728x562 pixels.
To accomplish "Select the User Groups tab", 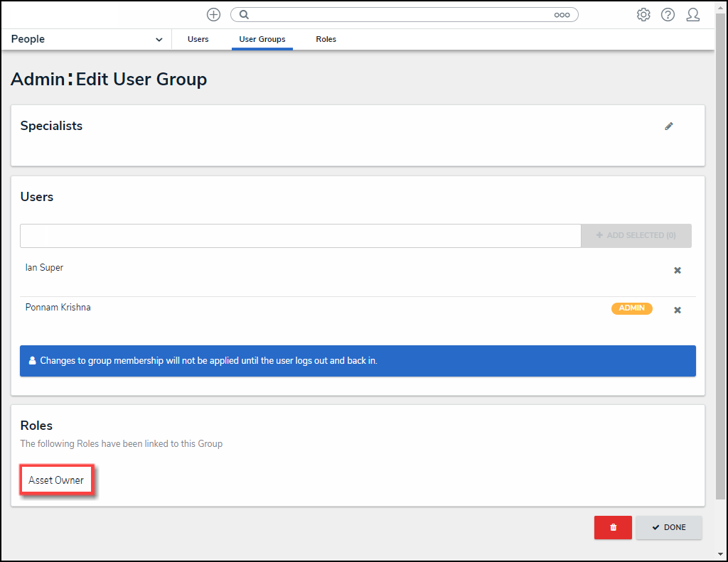I will tap(262, 40).
